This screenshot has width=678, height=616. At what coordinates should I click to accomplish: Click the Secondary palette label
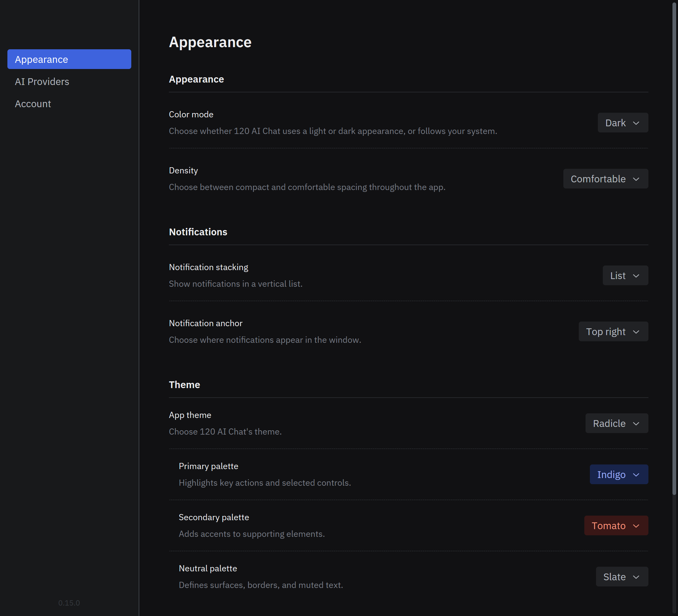tap(214, 517)
